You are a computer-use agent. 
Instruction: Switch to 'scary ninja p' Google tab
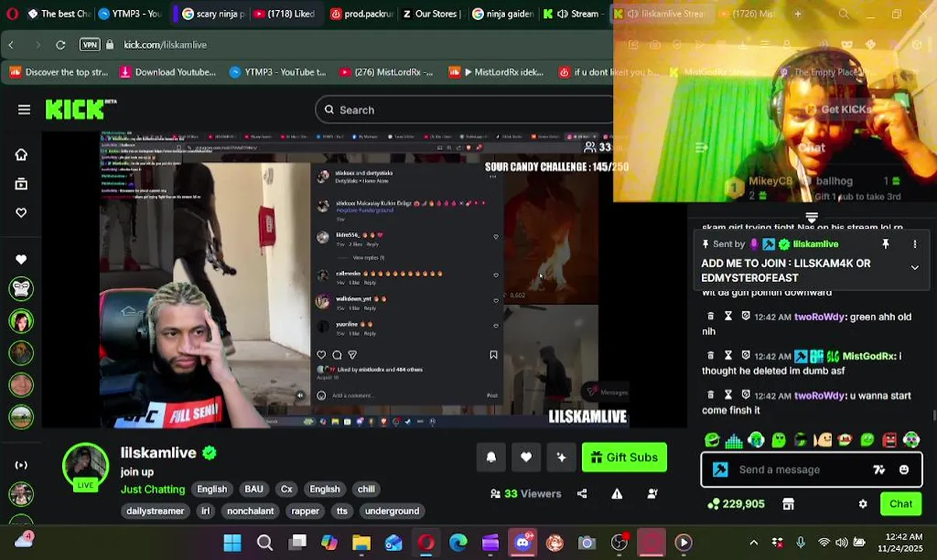pyautogui.click(x=212, y=13)
